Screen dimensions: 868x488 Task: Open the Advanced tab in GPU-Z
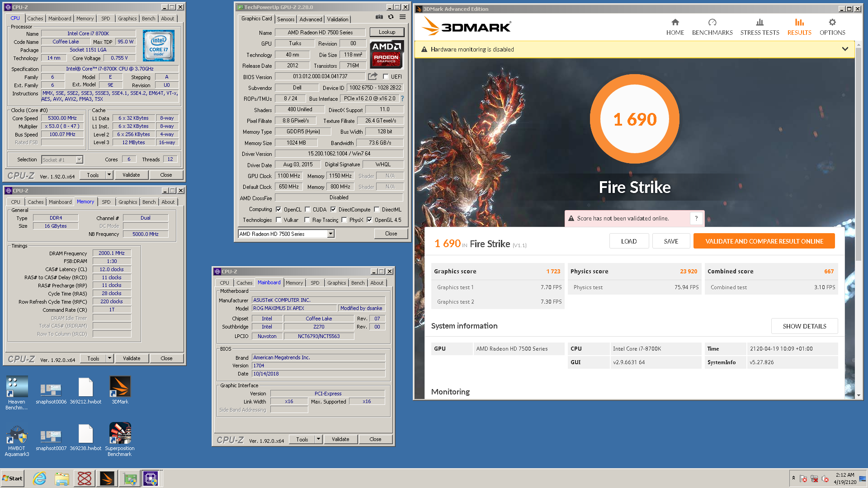311,19
